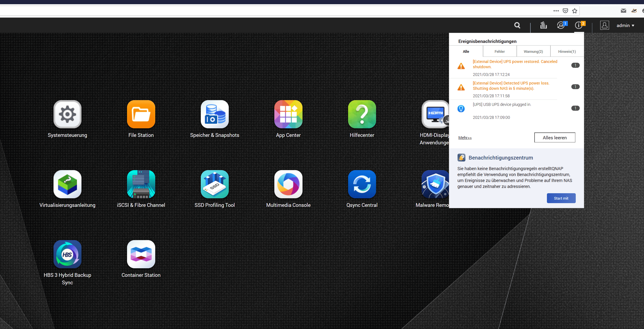This screenshot has height=329, width=644.
Task: Click warning icon beside UPS power loss
Action: [461, 87]
